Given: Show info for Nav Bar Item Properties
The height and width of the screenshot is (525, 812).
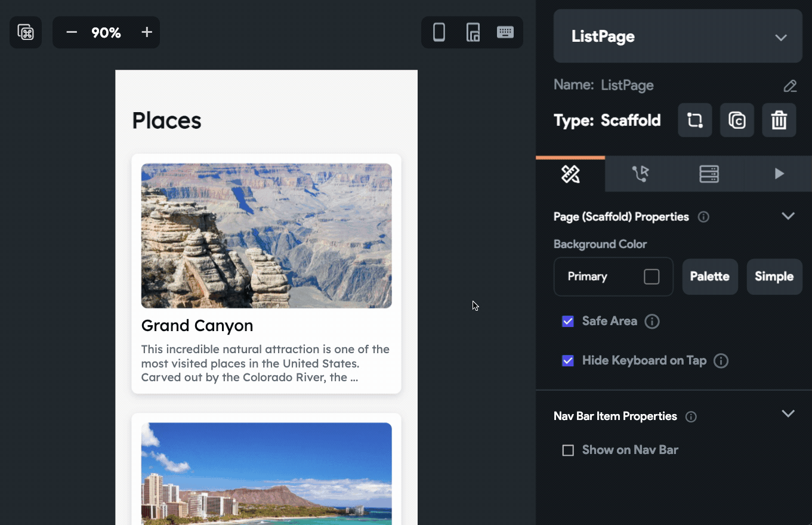Looking at the screenshot, I should [x=691, y=417].
